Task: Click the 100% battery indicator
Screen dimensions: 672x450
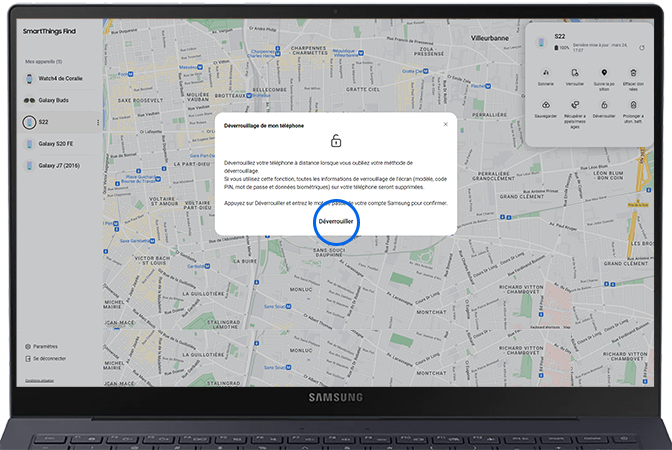Action: (x=561, y=48)
